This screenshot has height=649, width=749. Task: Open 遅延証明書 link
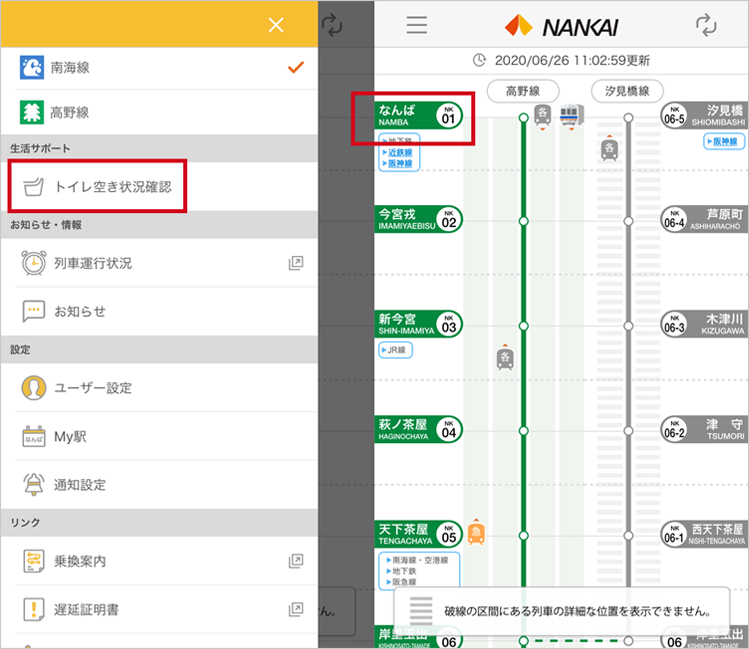[x=159, y=610]
